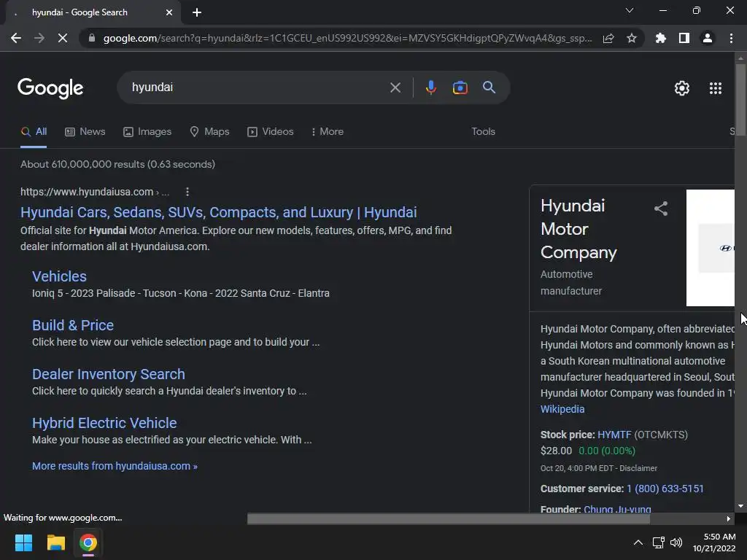
Task: Click the hyundai search input field
Action: (x=258, y=87)
